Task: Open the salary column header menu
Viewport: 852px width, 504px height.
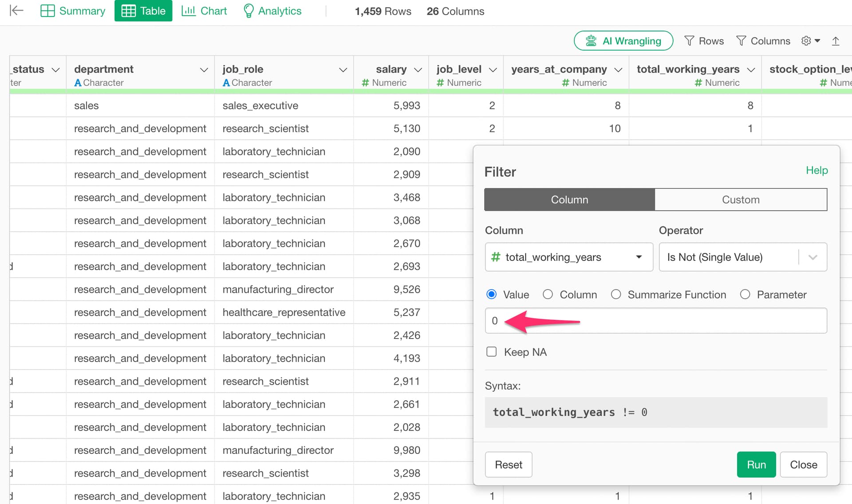Action: (418, 70)
